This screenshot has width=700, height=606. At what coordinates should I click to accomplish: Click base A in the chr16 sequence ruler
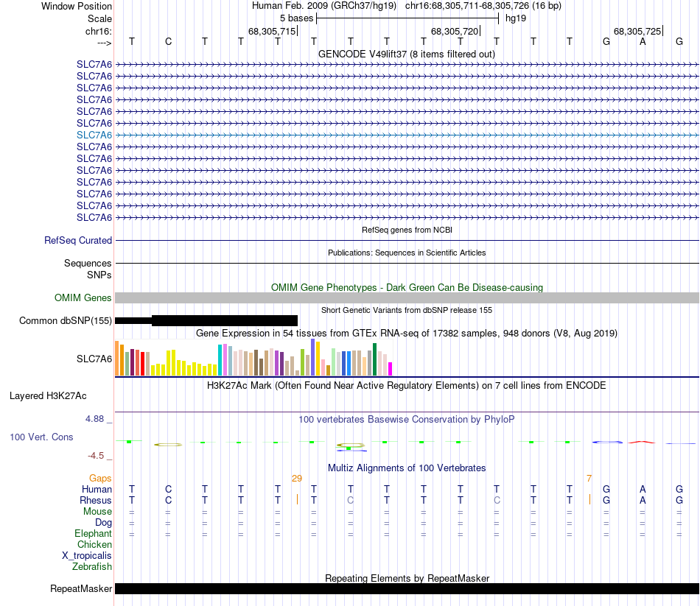643,41
